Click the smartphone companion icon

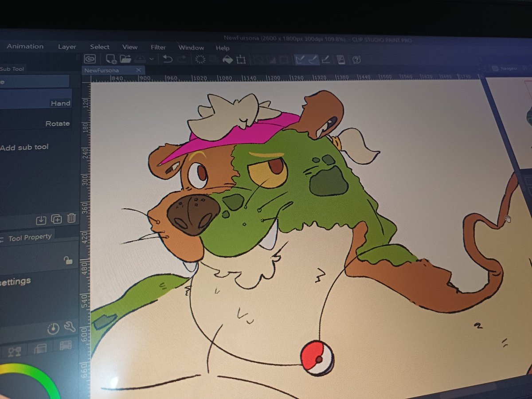coord(341,60)
